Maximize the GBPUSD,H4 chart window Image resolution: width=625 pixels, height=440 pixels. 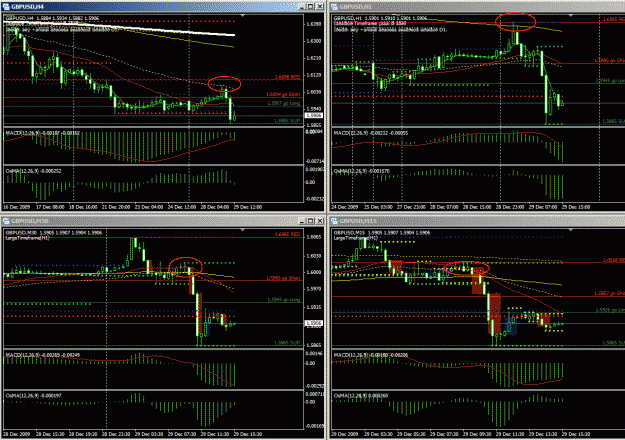pos(310,6)
